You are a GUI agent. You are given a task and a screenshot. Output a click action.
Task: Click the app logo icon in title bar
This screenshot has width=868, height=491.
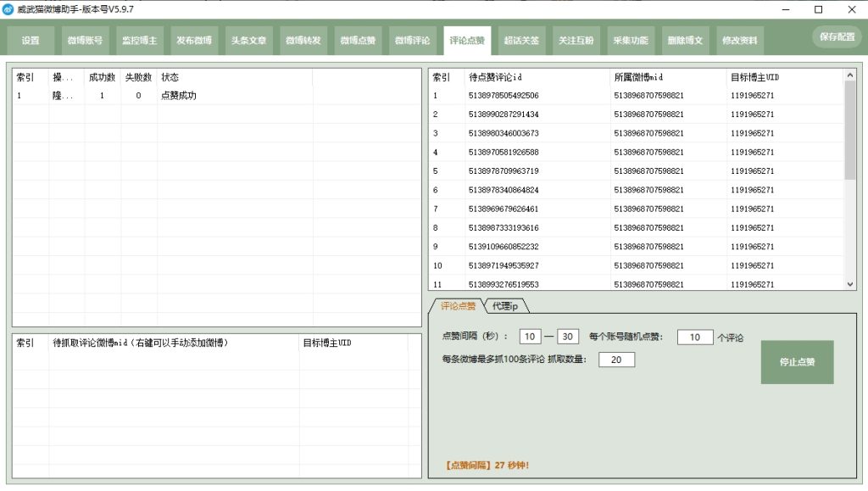click(x=8, y=9)
